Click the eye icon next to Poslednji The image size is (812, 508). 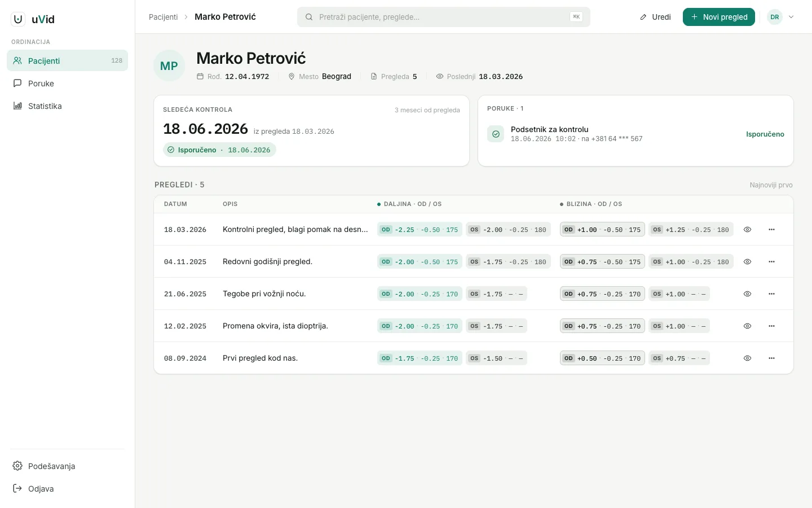440,76
